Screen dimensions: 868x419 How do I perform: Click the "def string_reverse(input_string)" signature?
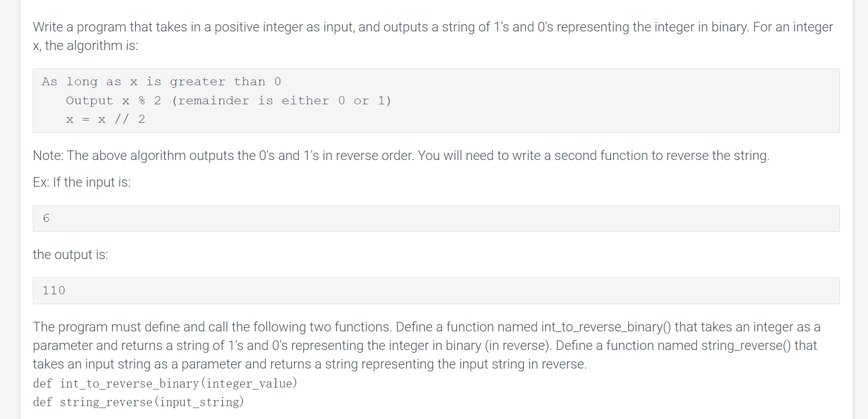pyautogui.click(x=138, y=402)
